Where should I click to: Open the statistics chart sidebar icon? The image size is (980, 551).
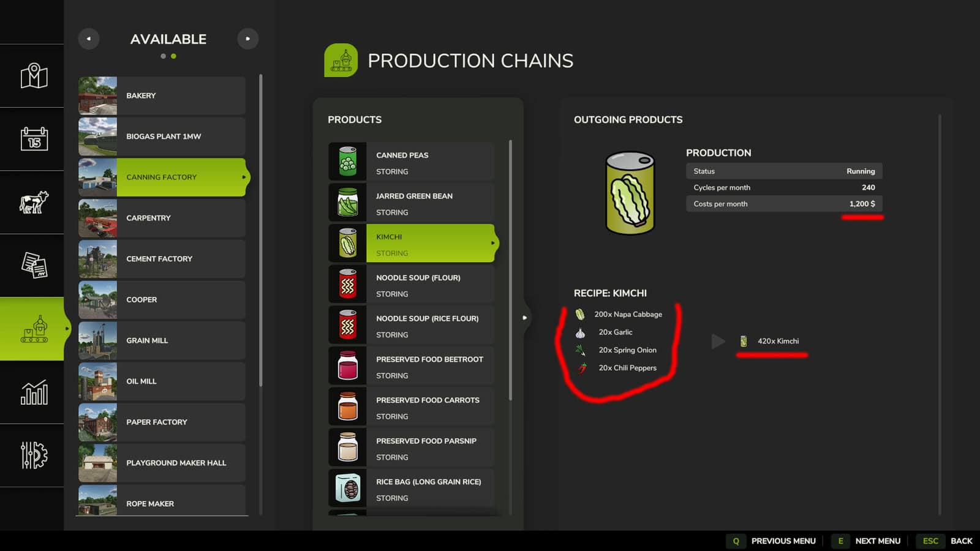pos(34,392)
